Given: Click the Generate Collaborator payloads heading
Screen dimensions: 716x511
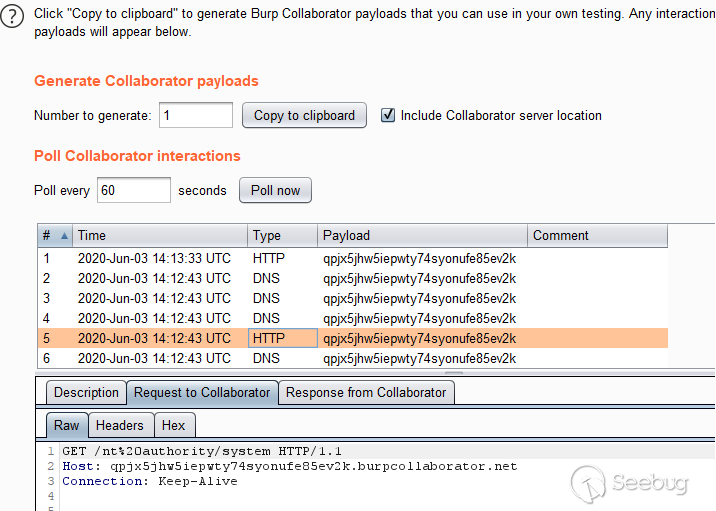Looking at the screenshot, I should point(146,81).
